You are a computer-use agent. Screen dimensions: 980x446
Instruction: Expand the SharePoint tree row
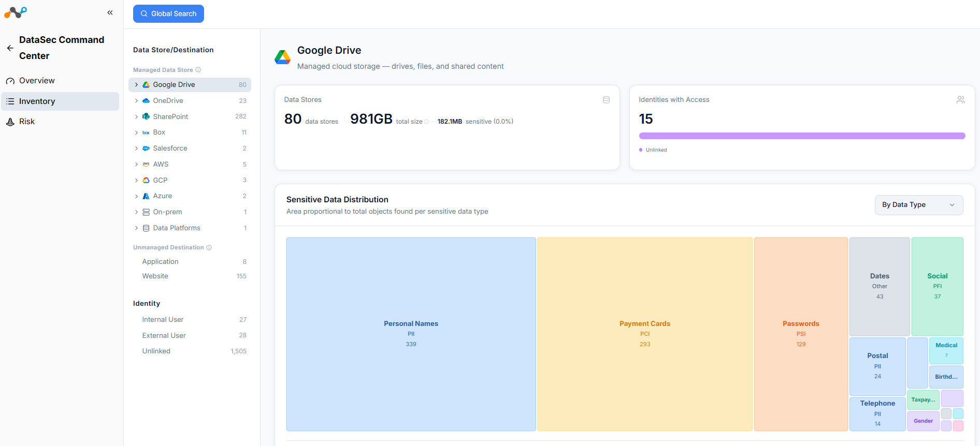coord(136,116)
